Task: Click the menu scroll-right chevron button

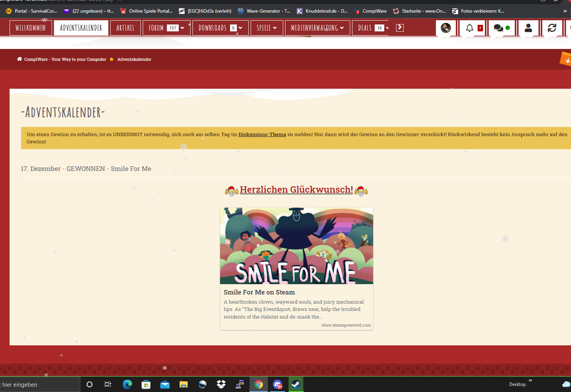Action: tap(400, 28)
